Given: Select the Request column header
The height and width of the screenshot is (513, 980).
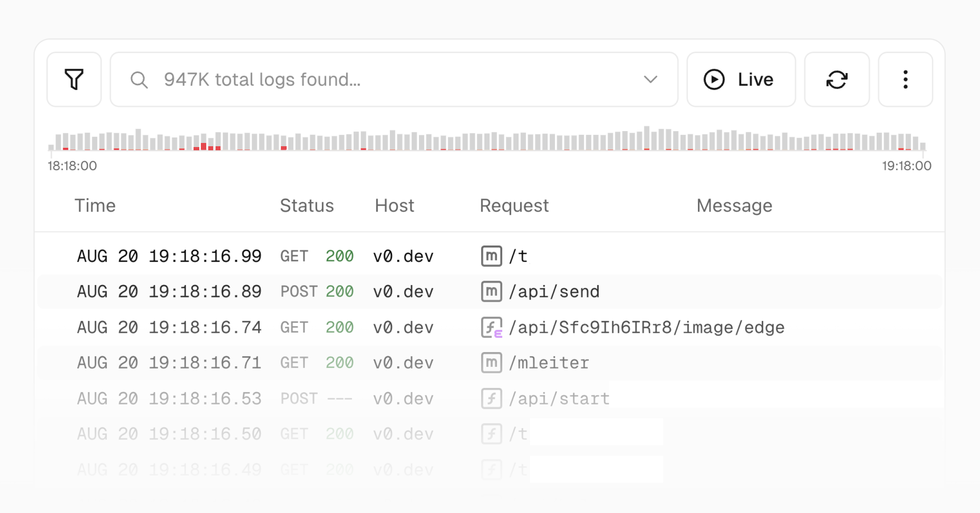Looking at the screenshot, I should click(x=514, y=205).
